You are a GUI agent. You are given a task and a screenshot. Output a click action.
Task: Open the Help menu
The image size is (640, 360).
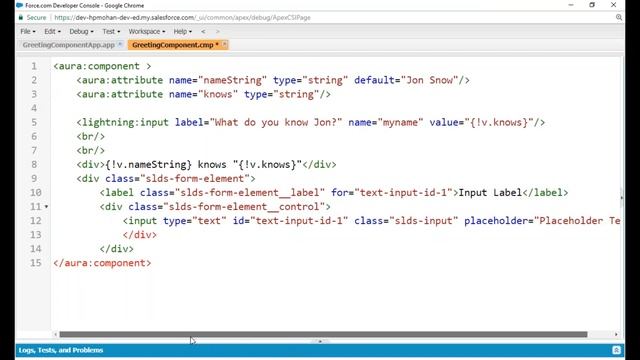click(182, 31)
